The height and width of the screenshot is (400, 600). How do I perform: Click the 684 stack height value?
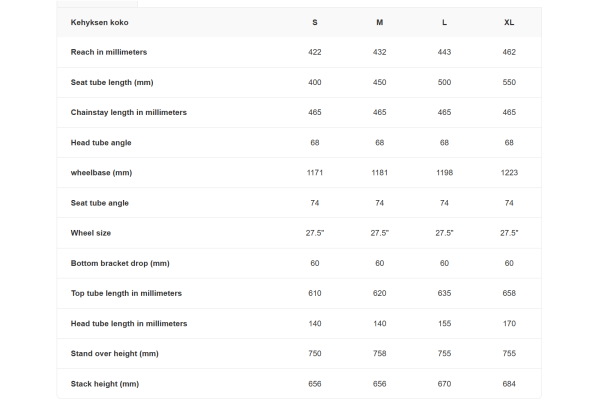point(509,383)
